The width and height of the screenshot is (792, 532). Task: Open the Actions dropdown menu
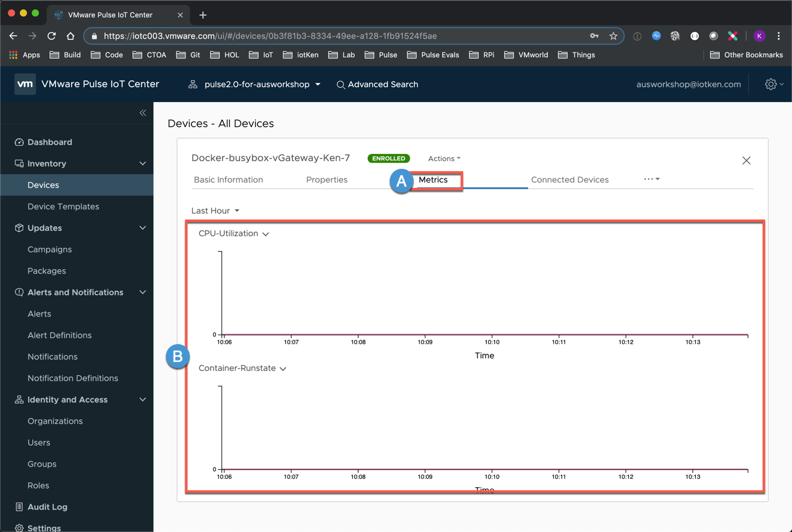click(444, 159)
